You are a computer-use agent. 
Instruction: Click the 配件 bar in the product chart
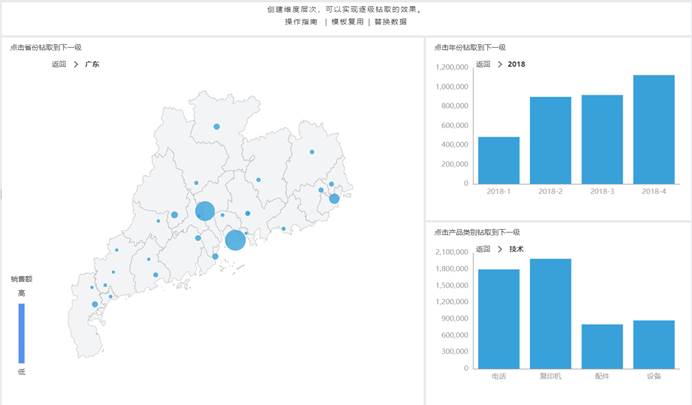coord(602,346)
